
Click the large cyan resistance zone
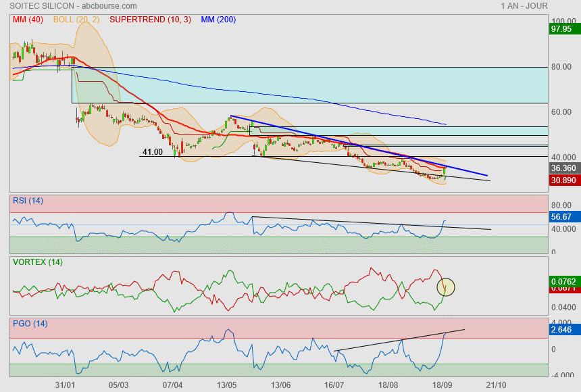coord(311,84)
